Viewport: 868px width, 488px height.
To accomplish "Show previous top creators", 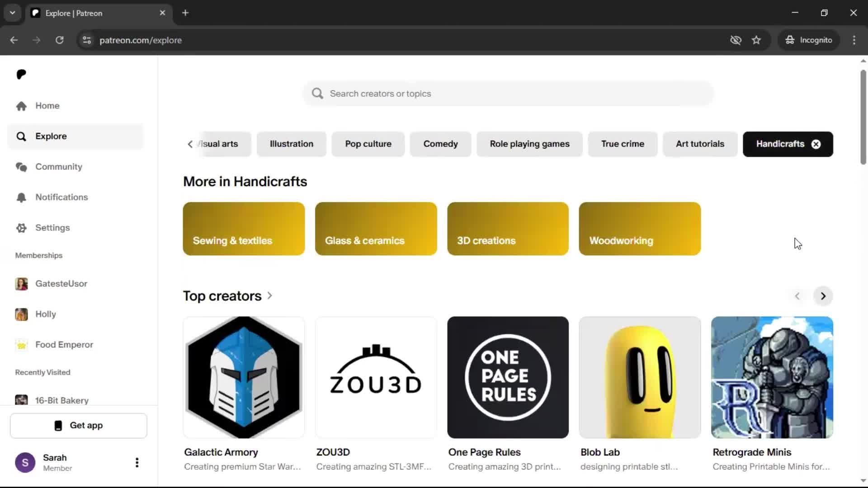I will [x=797, y=296].
